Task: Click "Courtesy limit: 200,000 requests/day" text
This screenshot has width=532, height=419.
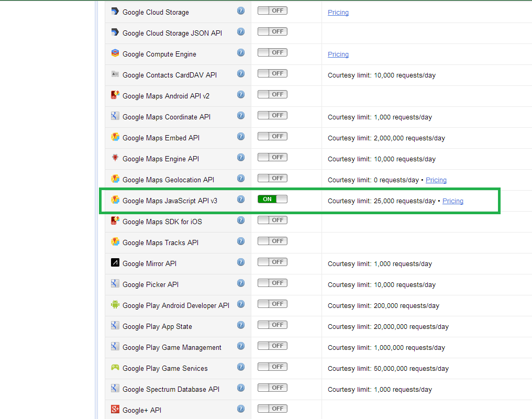Action: click(x=383, y=306)
